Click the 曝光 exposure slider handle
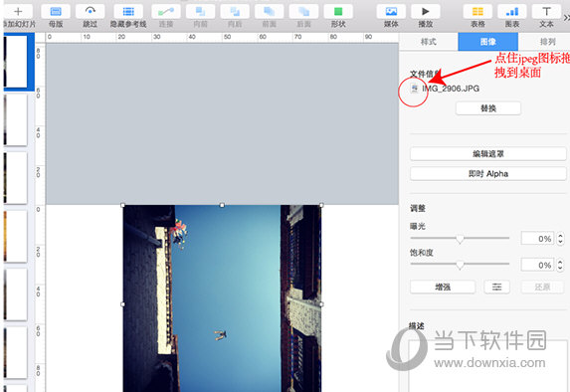Image resolution: width=570 pixels, height=392 pixels. coord(460,239)
